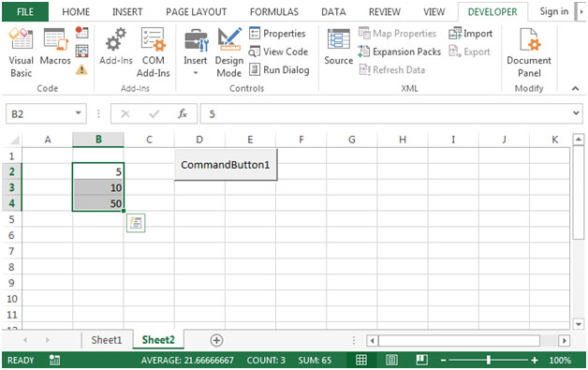Viewport: 588px width, 370px height.
Task: Select cell B3 containing 10
Action: 98,187
